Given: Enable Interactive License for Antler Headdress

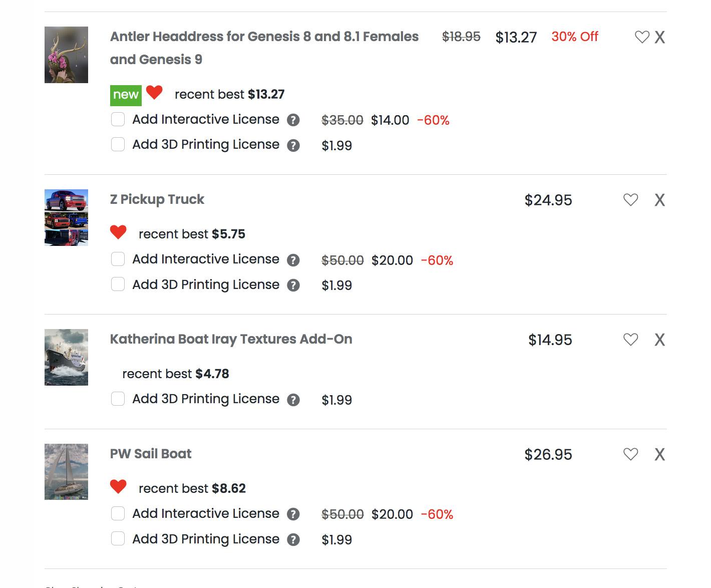Looking at the screenshot, I should tap(118, 120).
